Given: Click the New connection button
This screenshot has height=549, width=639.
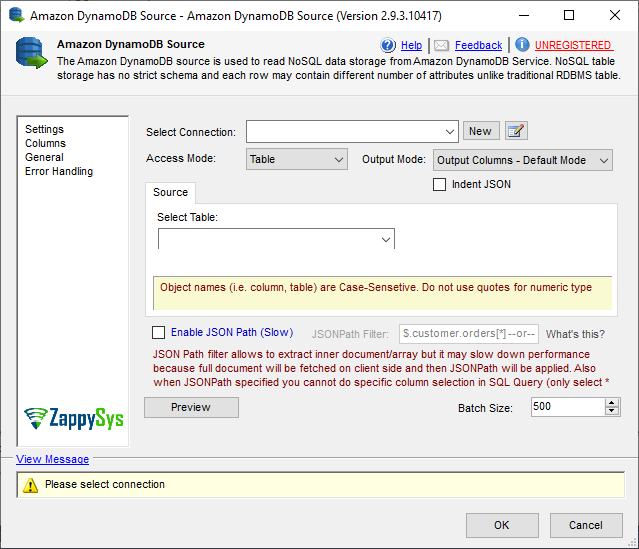Looking at the screenshot, I should click(480, 131).
